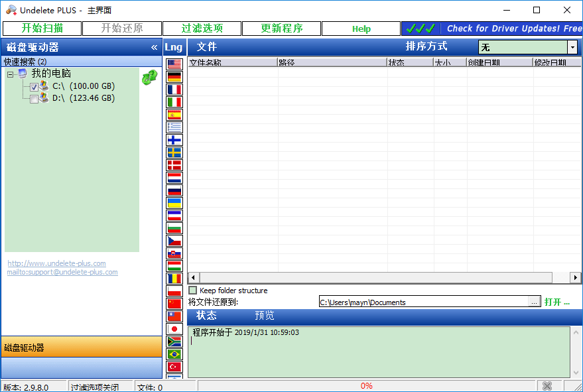
Task: Click the cancel icon in status bar
Action: (547, 386)
